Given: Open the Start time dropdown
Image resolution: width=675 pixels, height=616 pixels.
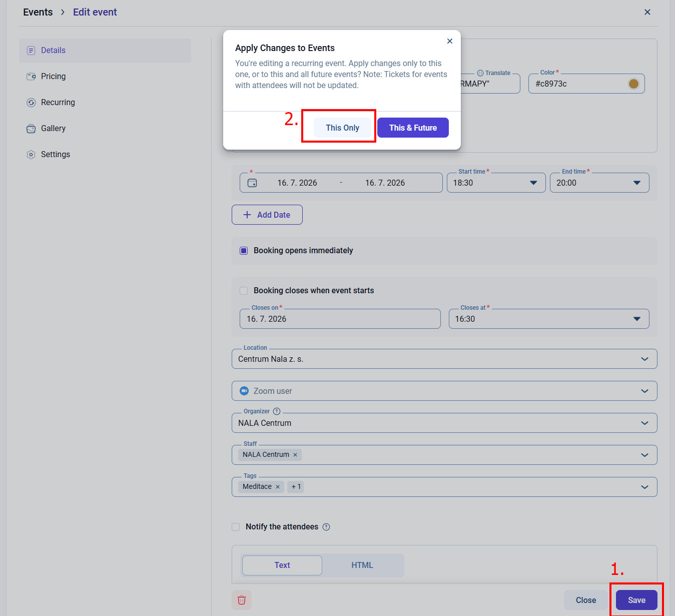Looking at the screenshot, I should [533, 183].
